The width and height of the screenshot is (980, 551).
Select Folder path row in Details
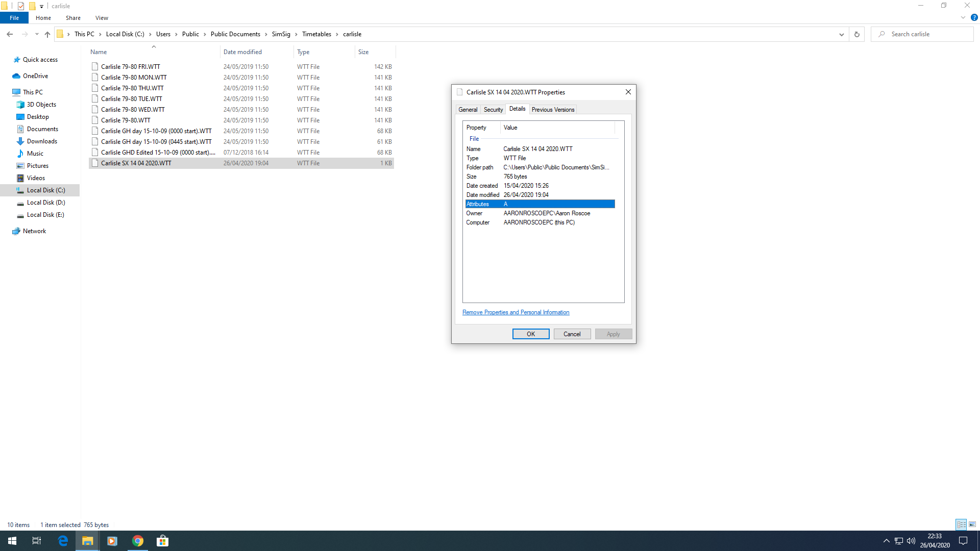coord(540,167)
